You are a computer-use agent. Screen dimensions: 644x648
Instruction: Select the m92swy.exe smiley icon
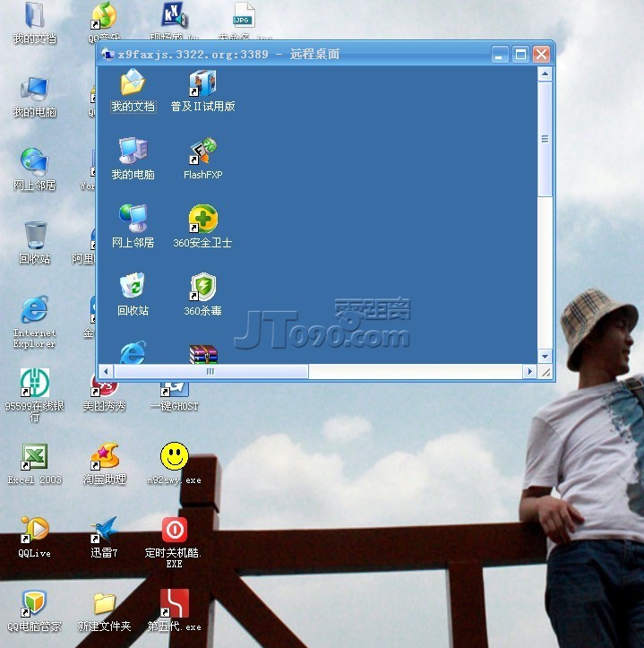[175, 463]
